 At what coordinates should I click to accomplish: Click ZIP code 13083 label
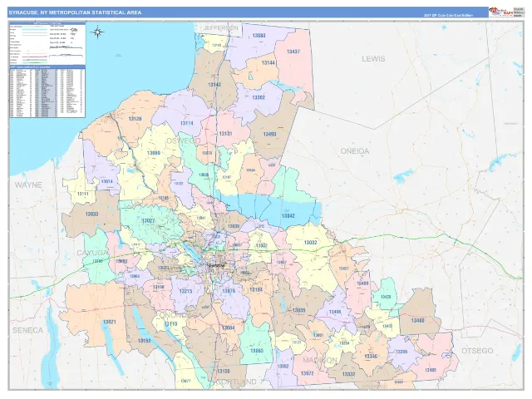[x=259, y=36]
